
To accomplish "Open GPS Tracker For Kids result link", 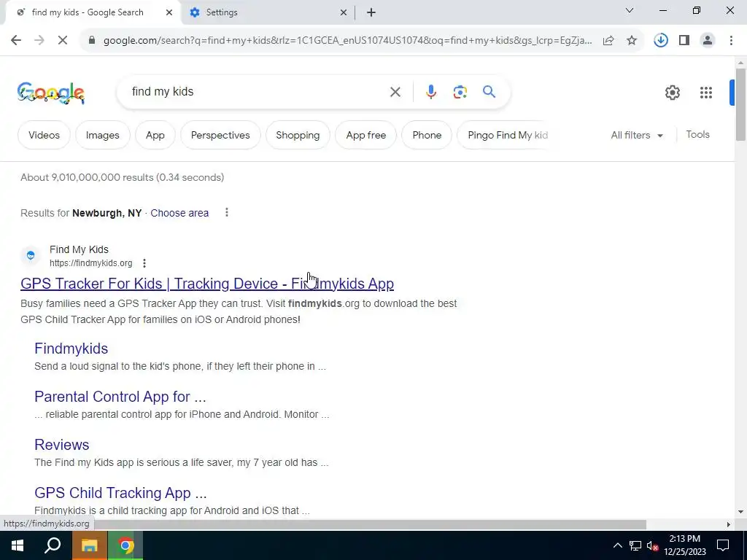I will pos(207,284).
